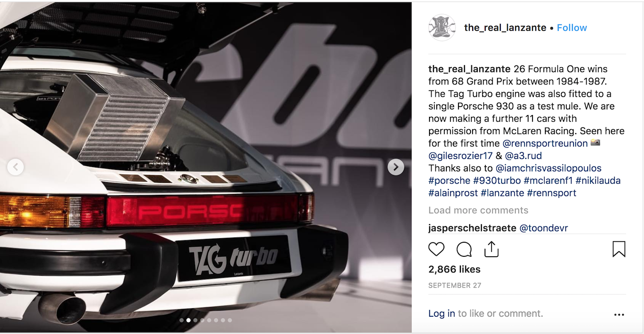View the 2,866 likes list
This screenshot has height=334, width=644.
454,269
